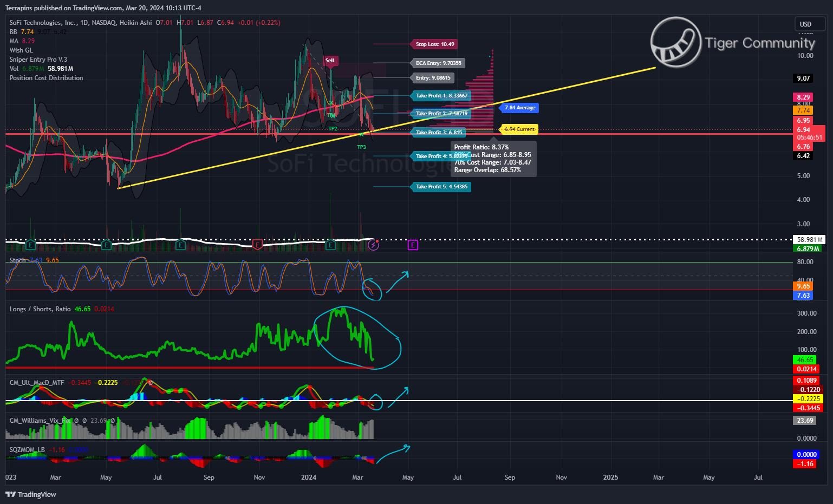Viewport: 833px width, 504px height.
Task: Click the Entry: 9.08615 label
Action: (433, 78)
